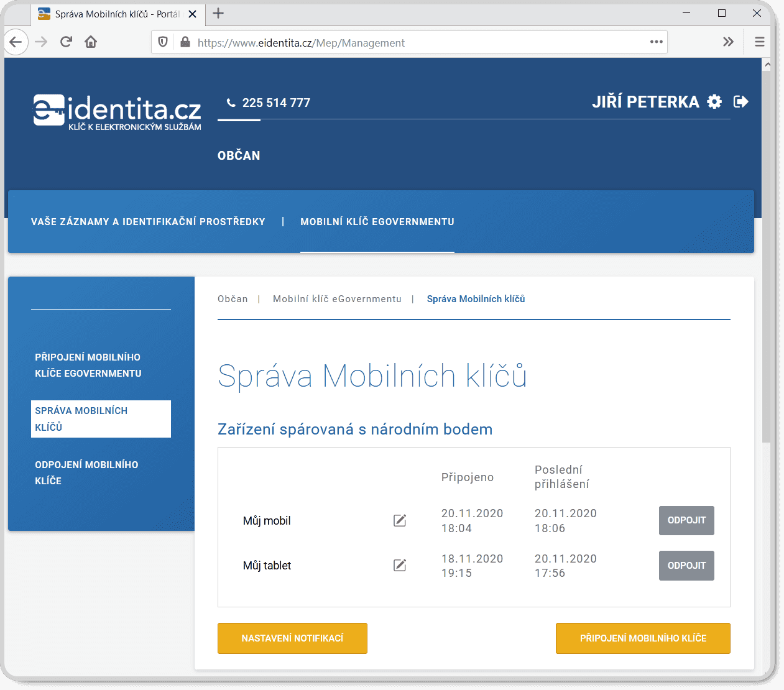Click Připojení mobilního klíče yellow button
The width and height of the screenshot is (784, 690).
point(643,638)
